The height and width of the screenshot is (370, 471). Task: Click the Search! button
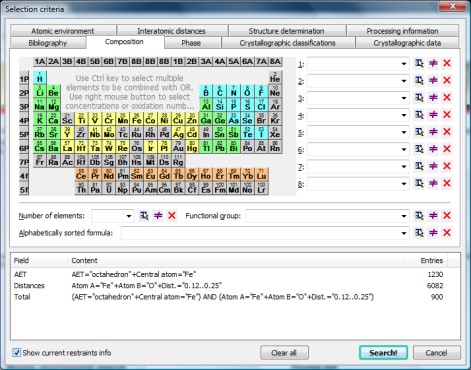383,353
